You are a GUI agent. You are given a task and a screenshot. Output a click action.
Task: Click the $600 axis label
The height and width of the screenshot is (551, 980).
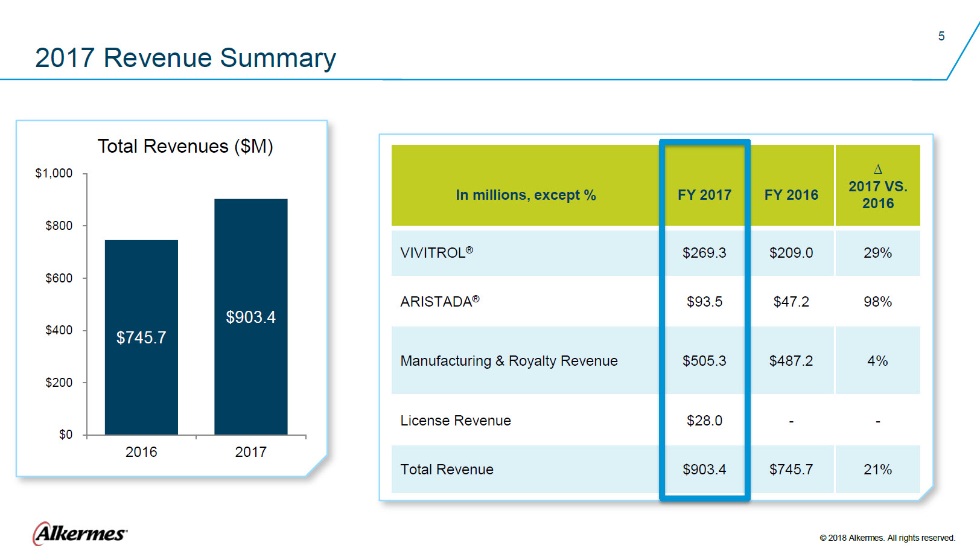point(59,278)
